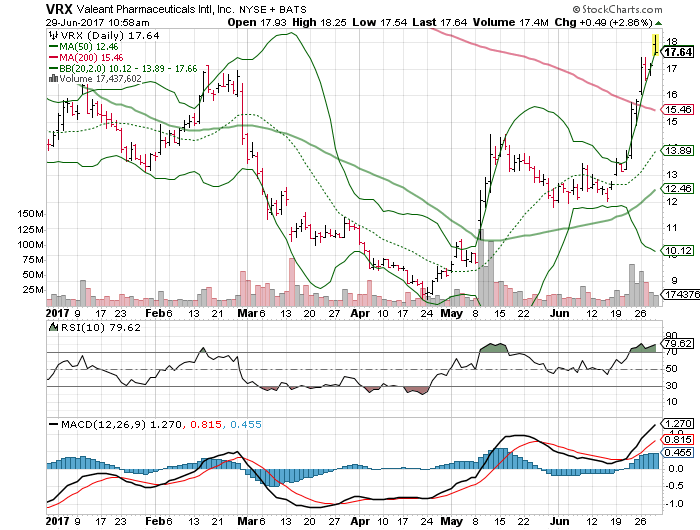Click the red 0.815 MACD signal value

(x=206, y=424)
